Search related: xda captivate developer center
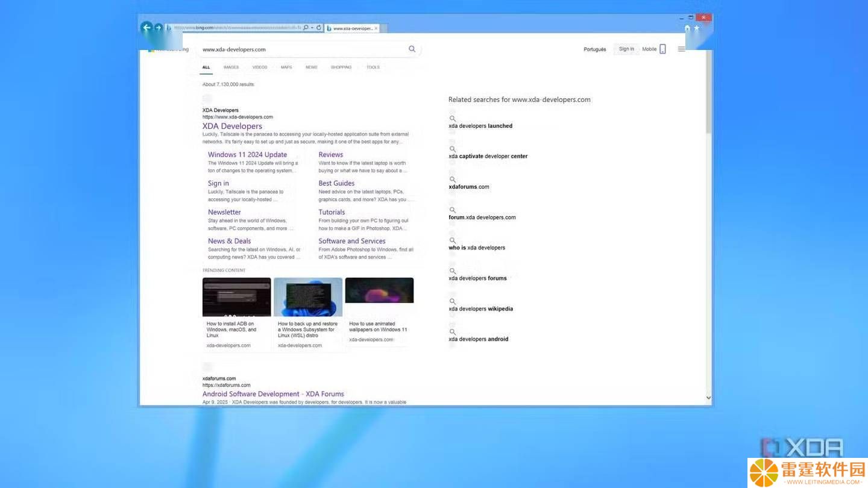The image size is (868, 488). point(488,156)
